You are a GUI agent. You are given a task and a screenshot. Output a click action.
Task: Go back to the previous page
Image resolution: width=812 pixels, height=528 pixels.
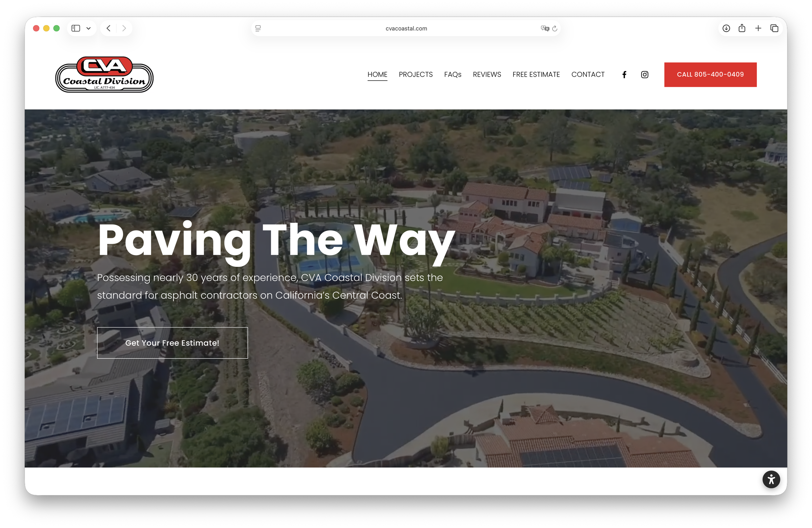coord(108,28)
